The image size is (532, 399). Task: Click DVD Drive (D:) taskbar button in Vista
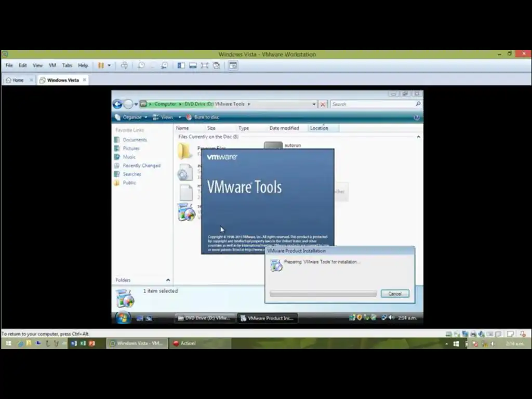point(205,318)
